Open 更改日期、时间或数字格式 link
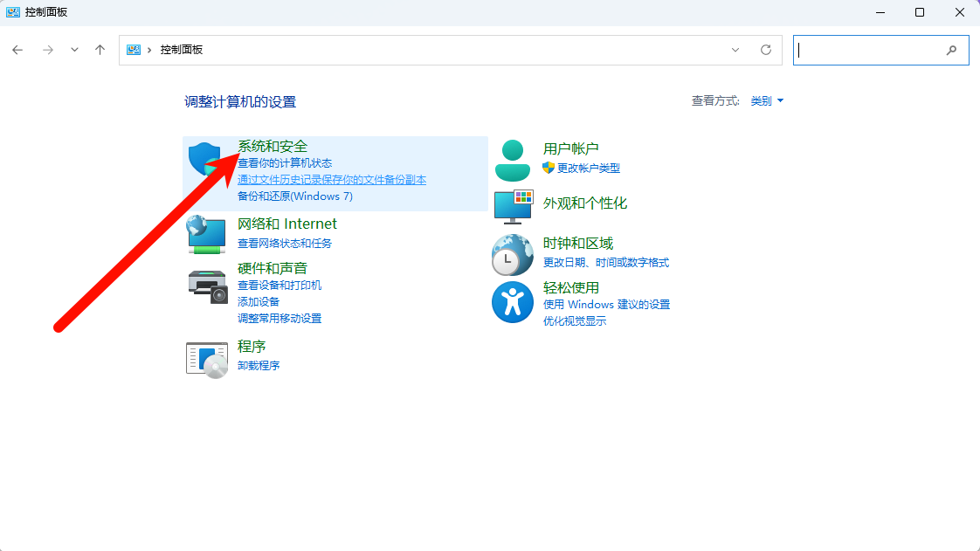This screenshot has width=980, height=551. point(605,262)
